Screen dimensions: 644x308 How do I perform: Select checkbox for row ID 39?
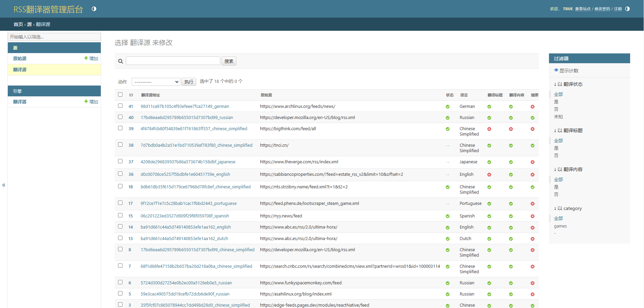tap(120, 128)
